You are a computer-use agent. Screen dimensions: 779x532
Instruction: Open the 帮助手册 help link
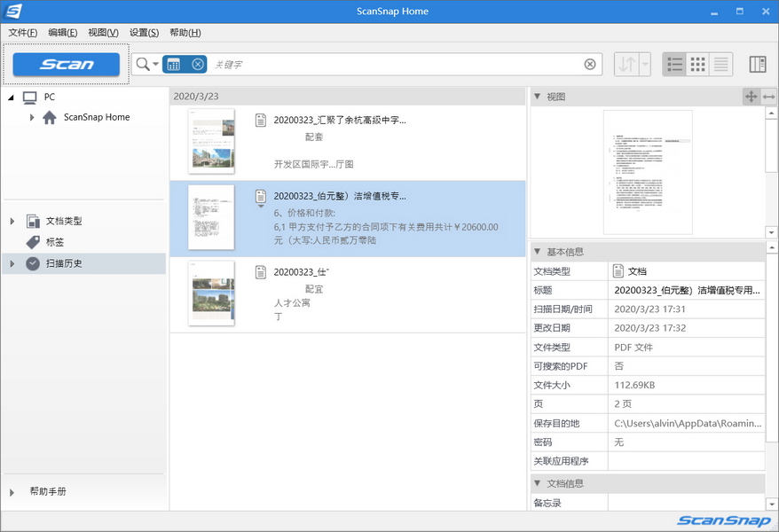48,491
